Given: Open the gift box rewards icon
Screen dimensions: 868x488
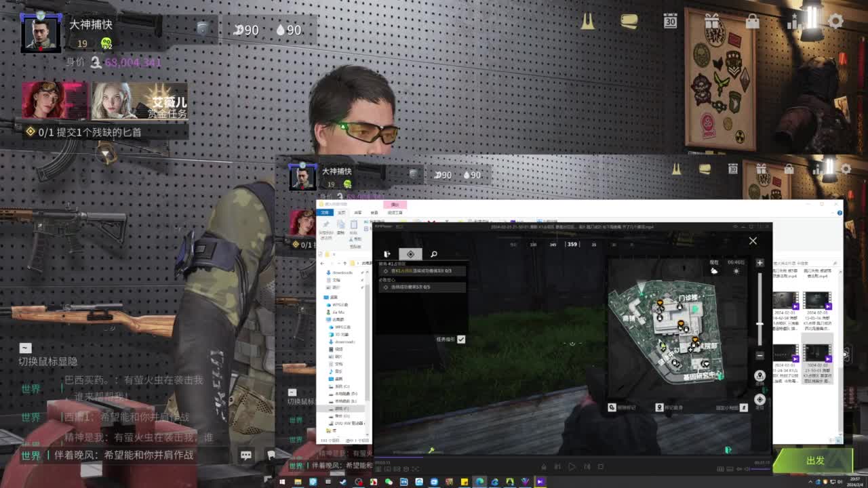Looking at the screenshot, I should click(x=711, y=21).
